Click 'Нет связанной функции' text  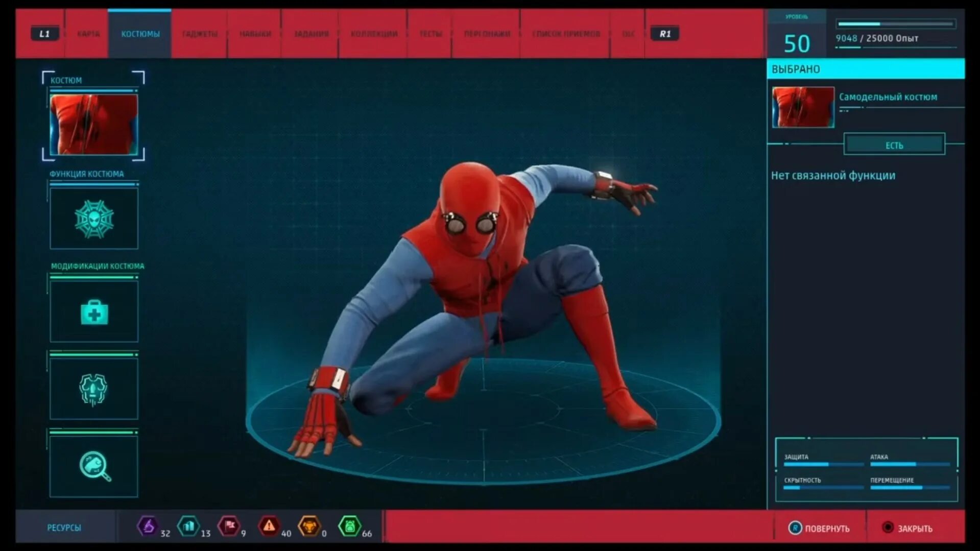click(x=833, y=176)
